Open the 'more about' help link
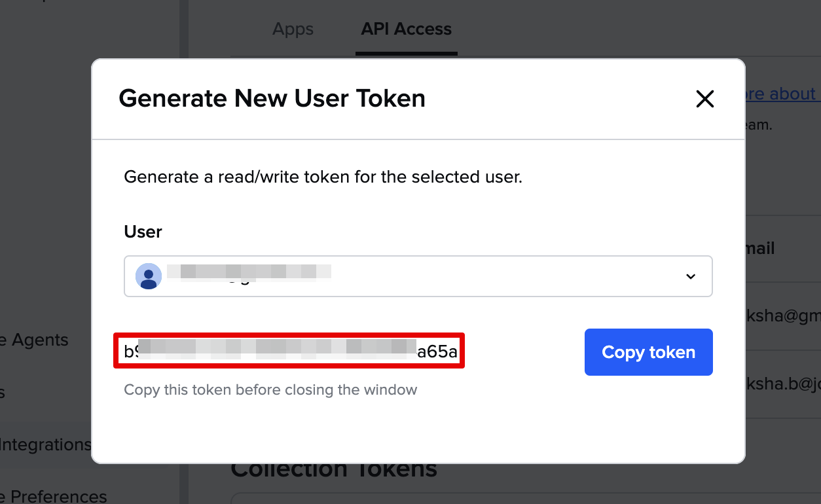 pyautogui.click(x=779, y=94)
